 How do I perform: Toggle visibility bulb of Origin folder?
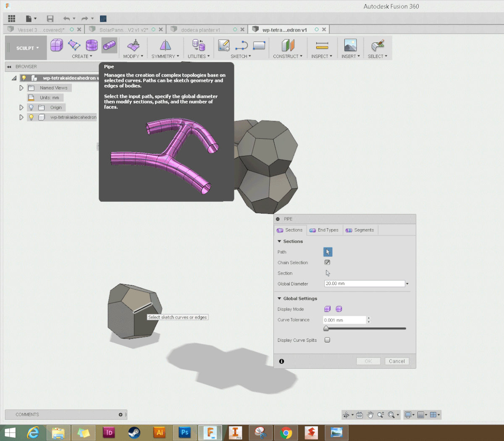pos(31,108)
